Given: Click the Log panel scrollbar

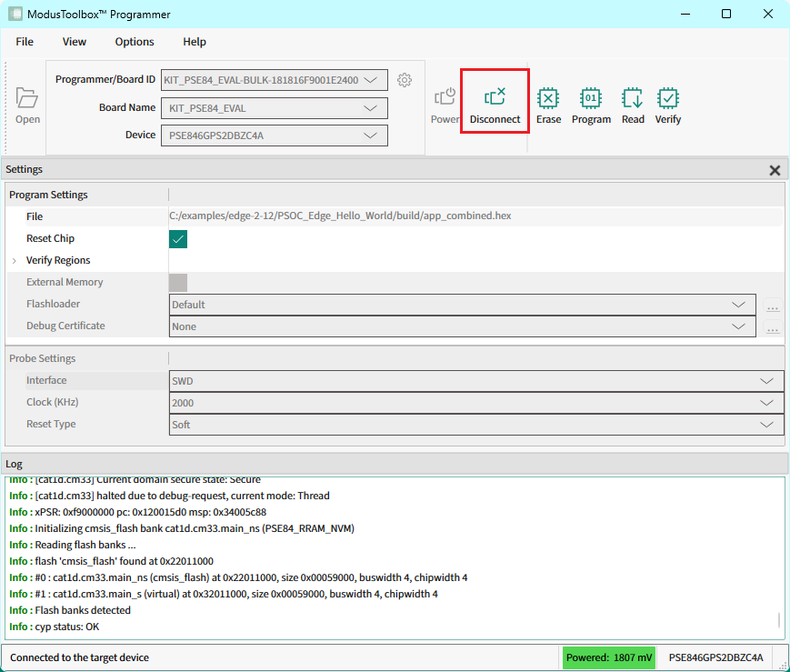Looking at the screenshot, I should (x=778, y=620).
